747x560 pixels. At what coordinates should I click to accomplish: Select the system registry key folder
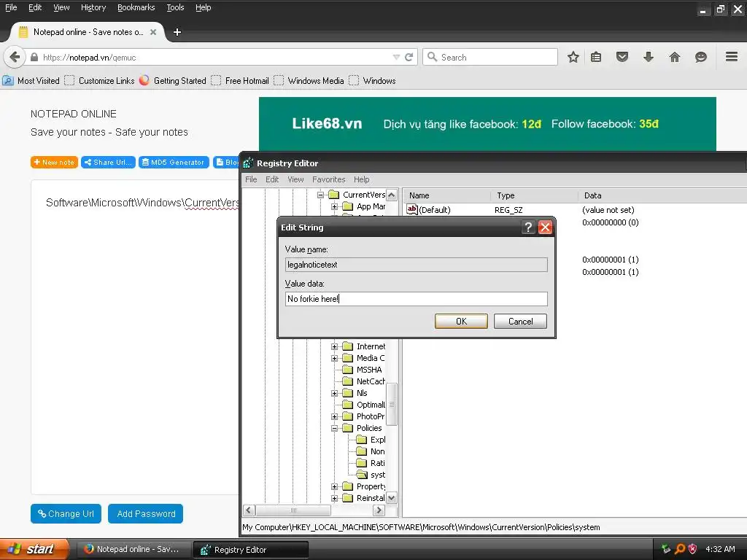[371, 475]
